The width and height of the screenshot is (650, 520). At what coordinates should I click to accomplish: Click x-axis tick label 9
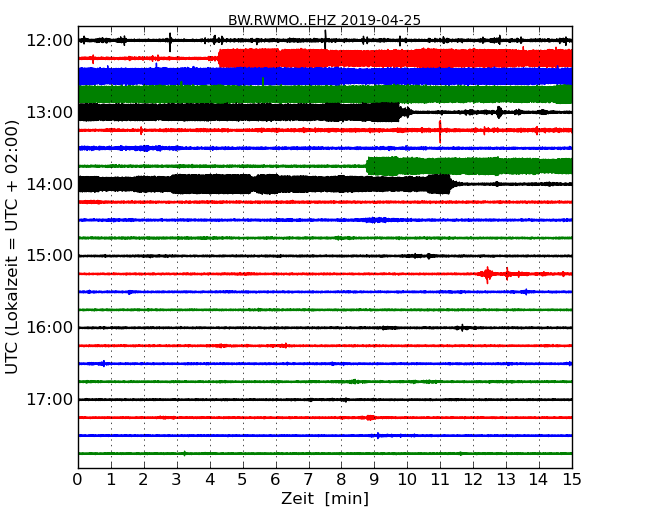coord(374,480)
